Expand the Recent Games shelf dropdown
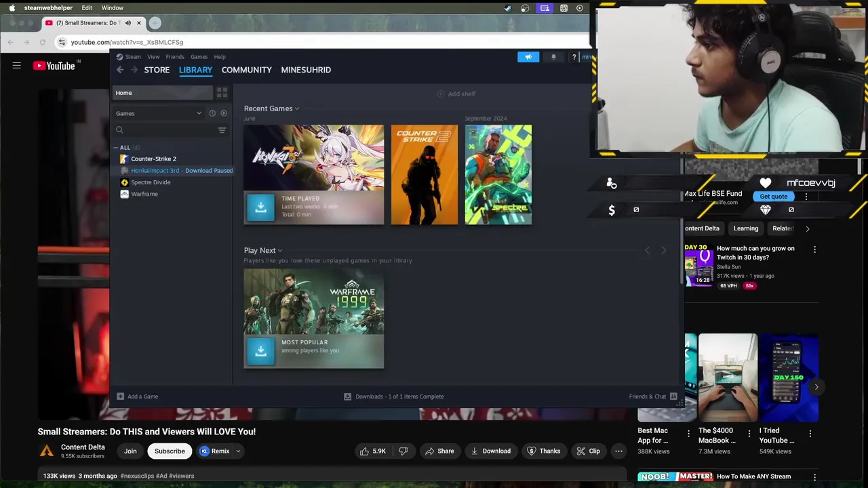 (297, 108)
